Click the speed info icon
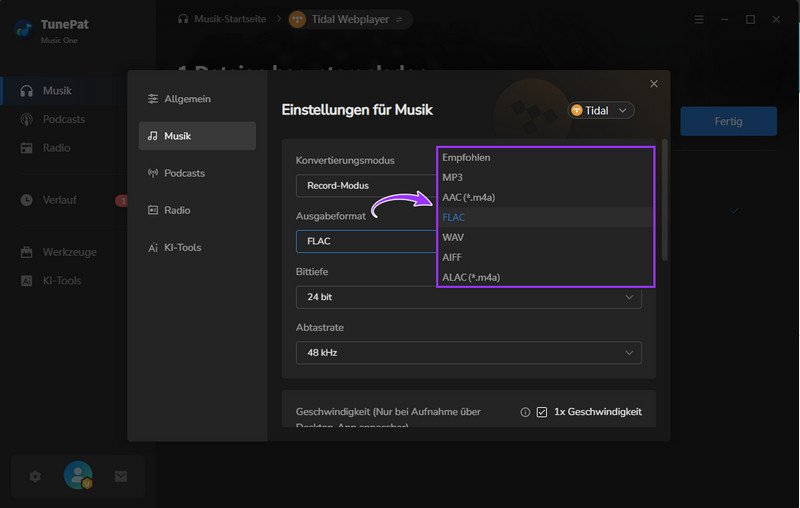This screenshot has width=800, height=508. click(525, 412)
